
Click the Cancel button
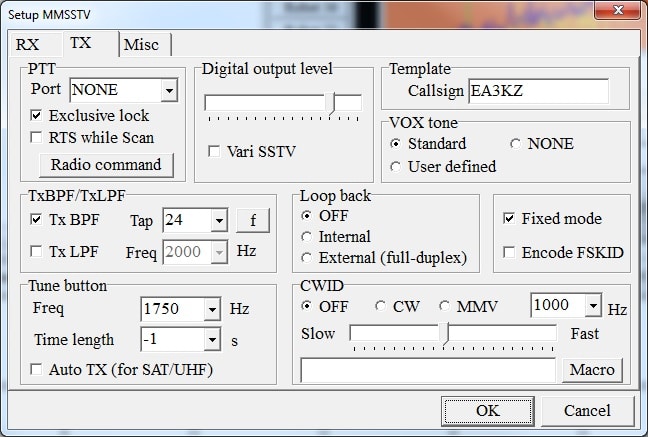pyautogui.click(x=587, y=411)
